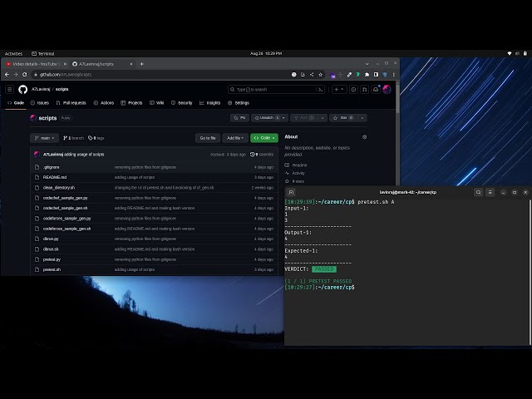This screenshot has height=399, width=532.
Task: Reload the GitHub page
Action: click(24, 74)
